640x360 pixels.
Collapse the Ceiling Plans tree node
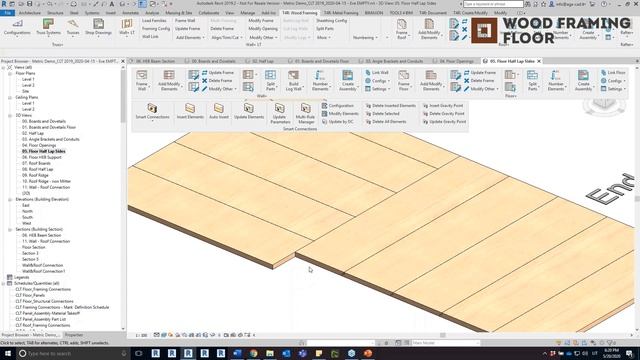point(10,98)
